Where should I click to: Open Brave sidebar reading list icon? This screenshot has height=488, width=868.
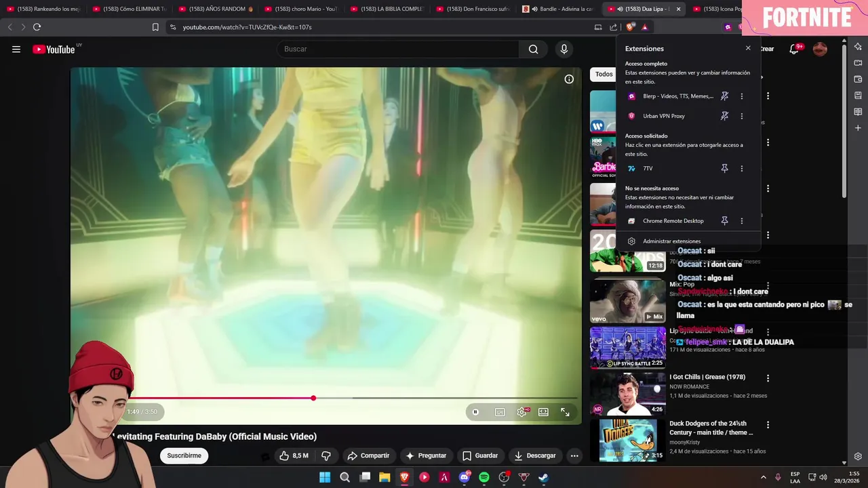pos(858,112)
